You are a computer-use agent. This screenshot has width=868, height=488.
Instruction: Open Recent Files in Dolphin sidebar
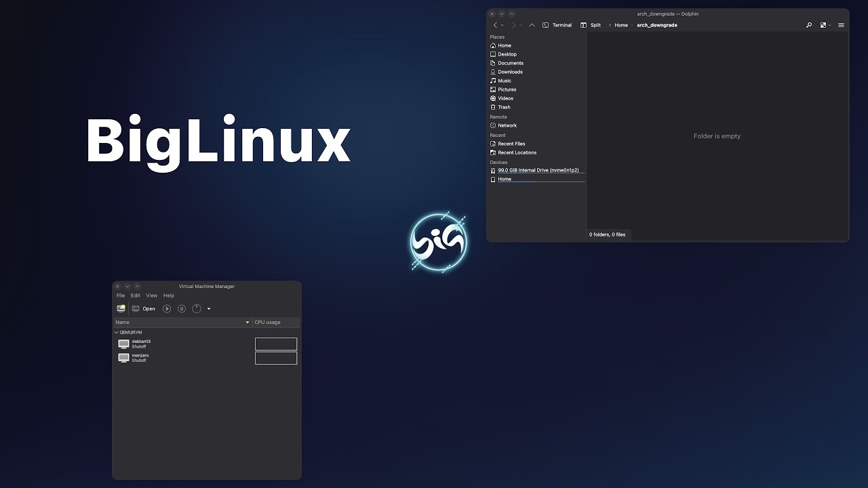click(x=536, y=144)
